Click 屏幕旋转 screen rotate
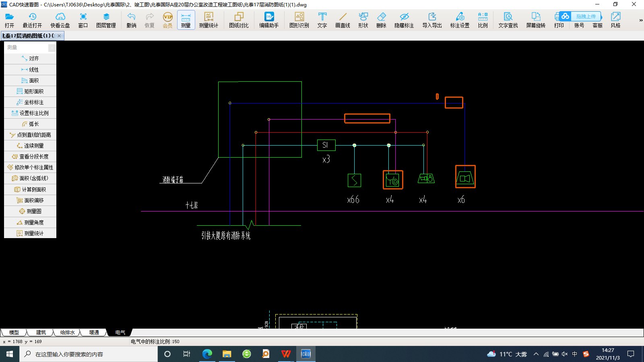Viewport: 644px width, 362px height. coord(536,20)
